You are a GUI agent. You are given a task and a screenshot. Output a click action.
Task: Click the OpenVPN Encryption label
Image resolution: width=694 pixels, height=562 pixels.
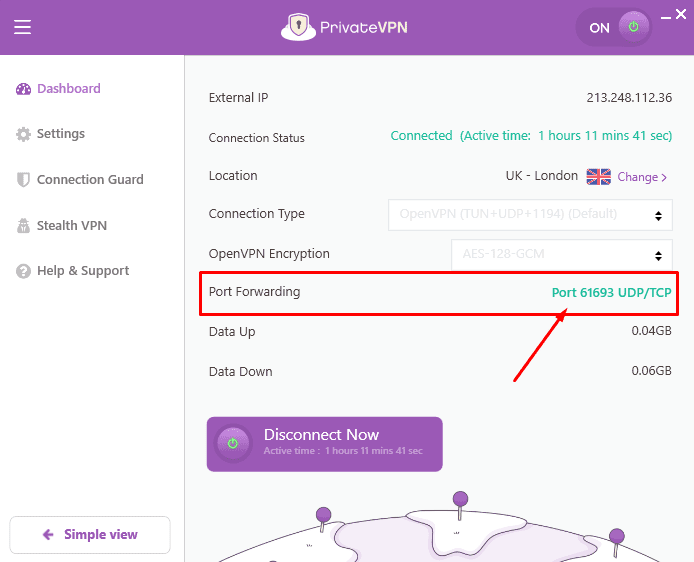pyautogui.click(x=269, y=254)
